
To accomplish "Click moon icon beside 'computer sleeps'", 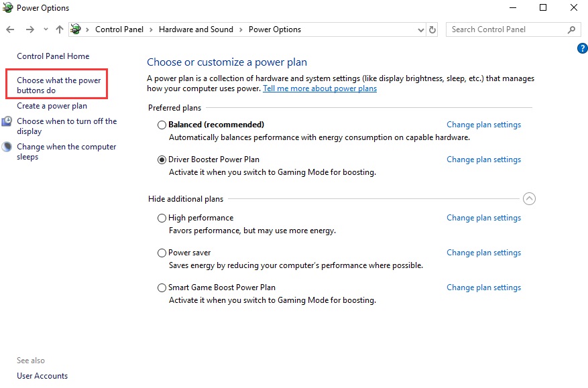I will coord(7,147).
